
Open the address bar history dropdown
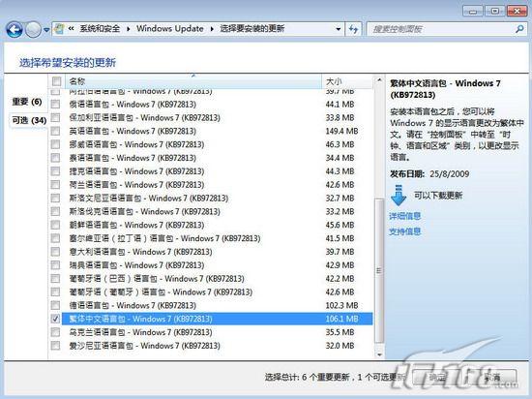point(338,29)
